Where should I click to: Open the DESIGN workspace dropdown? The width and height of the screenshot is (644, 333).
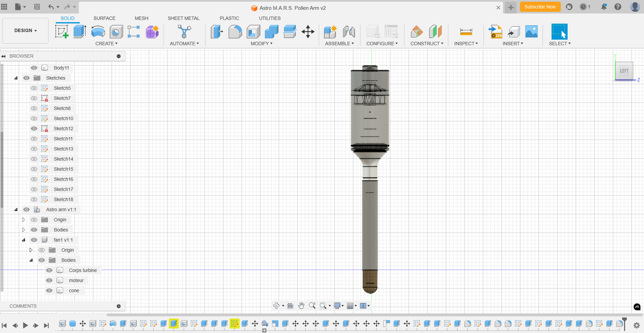[25, 30]
